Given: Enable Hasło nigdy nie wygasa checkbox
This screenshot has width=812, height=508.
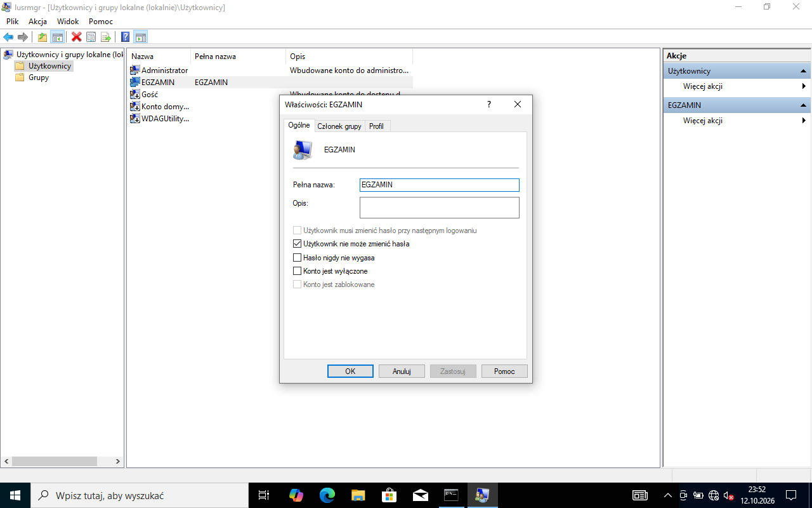Looking at the screenshot, I should pos(298,258).
